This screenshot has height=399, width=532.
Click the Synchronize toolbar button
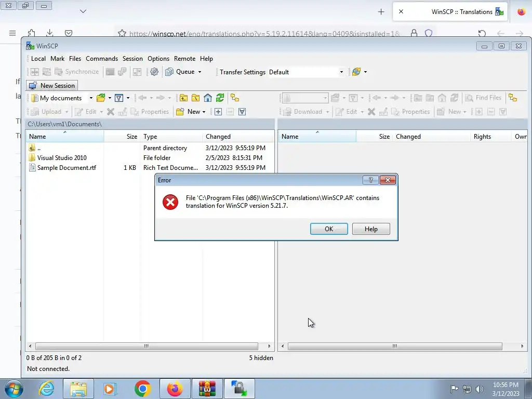pyautogui.click(x=77, y=72)
